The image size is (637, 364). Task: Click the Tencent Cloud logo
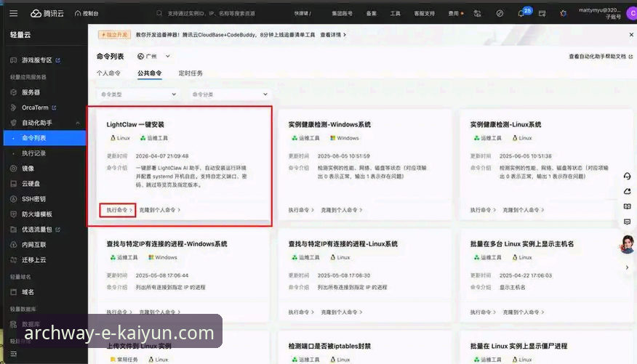[x=47, y=13]
